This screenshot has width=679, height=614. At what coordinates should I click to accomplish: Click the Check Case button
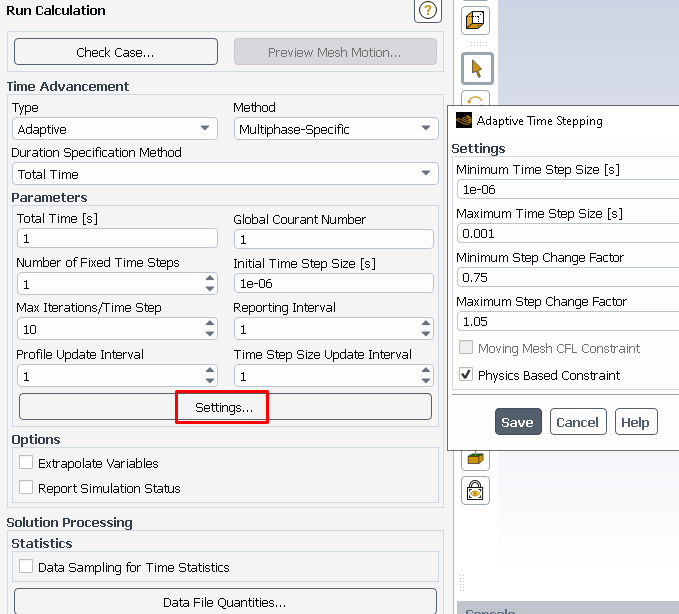coord(116,52)
